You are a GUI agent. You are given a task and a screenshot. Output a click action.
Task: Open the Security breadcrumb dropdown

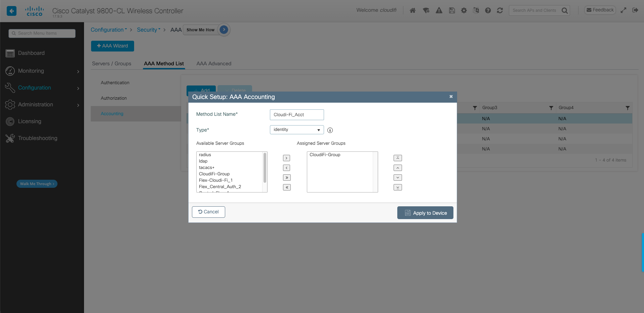coord(149,30)
